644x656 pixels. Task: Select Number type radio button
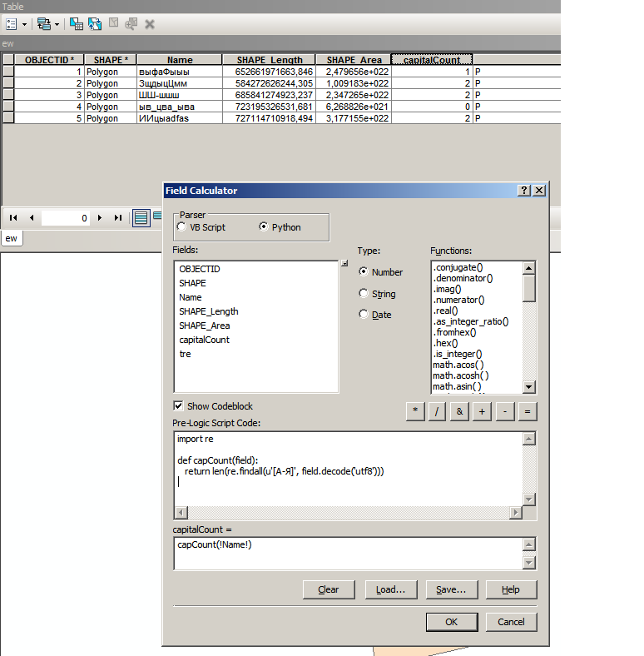tap(364, 271)
